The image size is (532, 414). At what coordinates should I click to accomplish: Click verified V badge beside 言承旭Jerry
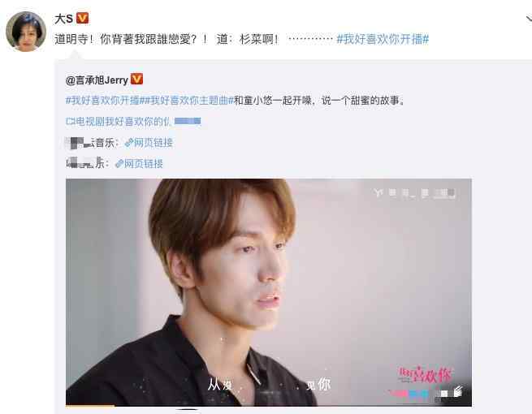coord(136,79)
